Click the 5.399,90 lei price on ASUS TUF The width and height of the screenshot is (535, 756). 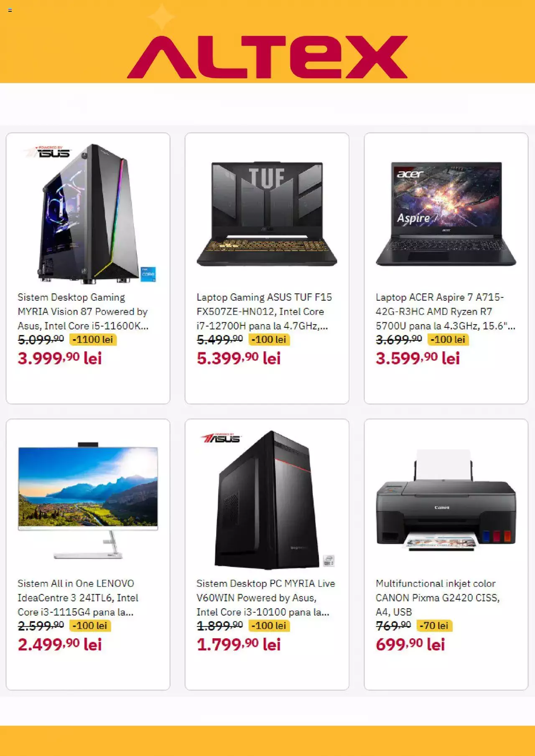[239, 358]
